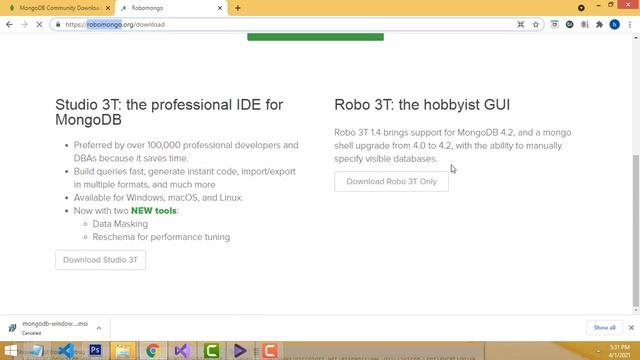The height and width of the screenshot is (360, 640).
Task: Close the MongoDB Community Download tab
Action: pos(108,8)
